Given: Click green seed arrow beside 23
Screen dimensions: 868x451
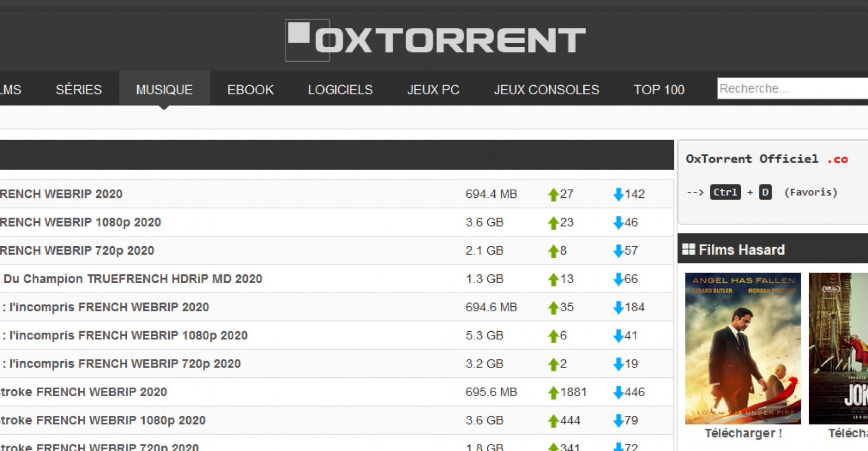Looking at the screenshot, I should (x=553, y=223).
